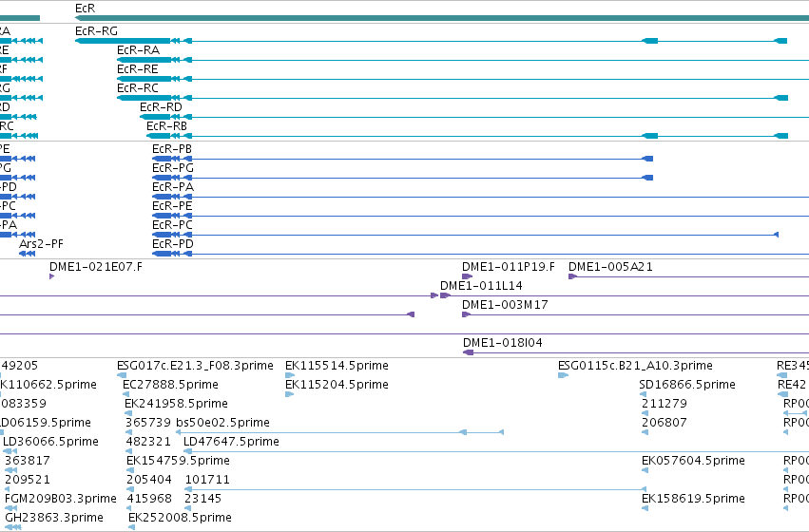Click the EcR-PB protein label

click(x=172, y=149)
